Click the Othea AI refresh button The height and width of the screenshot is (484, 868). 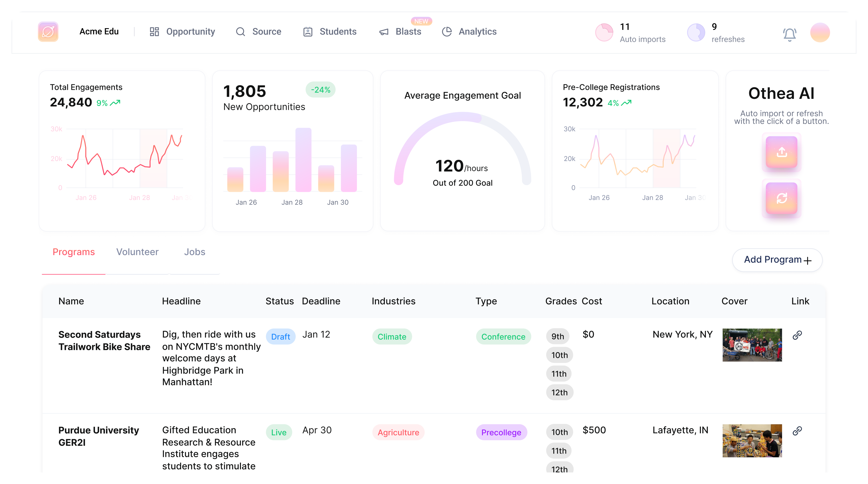tap(781, 198)
